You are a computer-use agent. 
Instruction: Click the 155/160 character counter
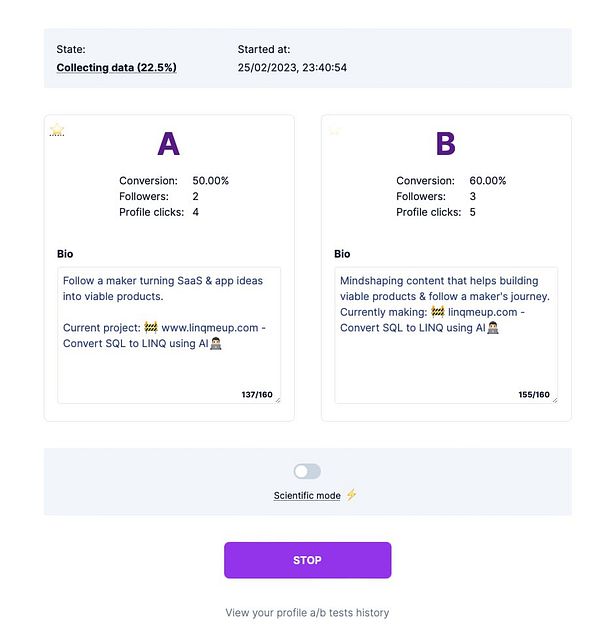coord(533,395)
